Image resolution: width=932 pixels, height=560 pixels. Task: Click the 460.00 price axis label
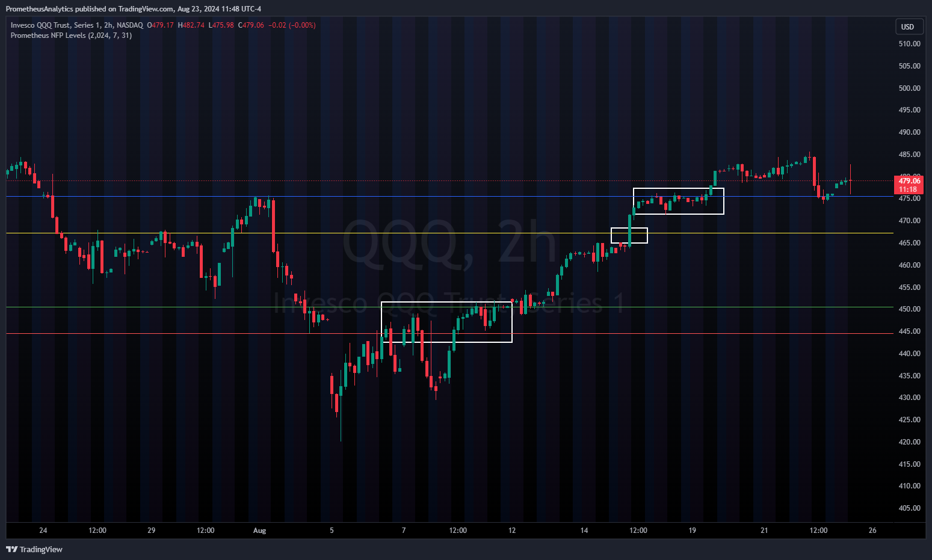[909, 265]
